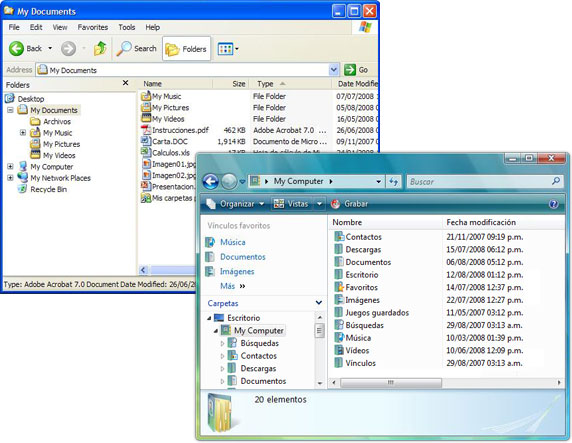
Task: Expand My Music tree node
Action: (23, 132)
